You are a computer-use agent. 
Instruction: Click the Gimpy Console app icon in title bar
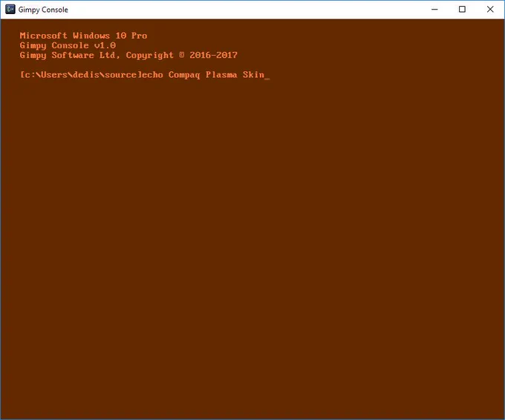(10, 10)
